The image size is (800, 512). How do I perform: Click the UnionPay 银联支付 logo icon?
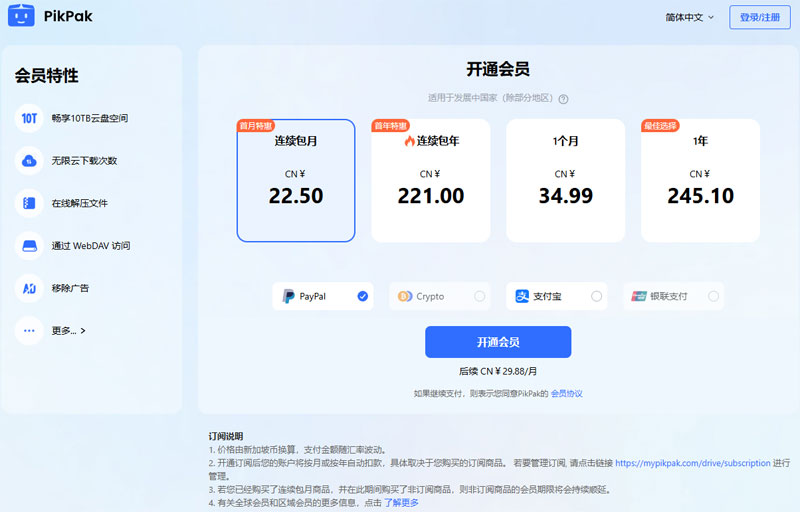(x=639, y=296)
